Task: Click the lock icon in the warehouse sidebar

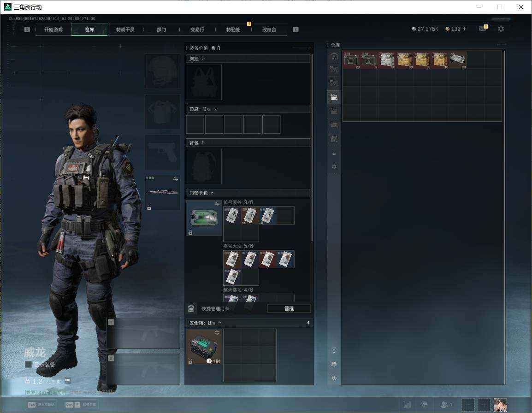Action: (334, 153)
